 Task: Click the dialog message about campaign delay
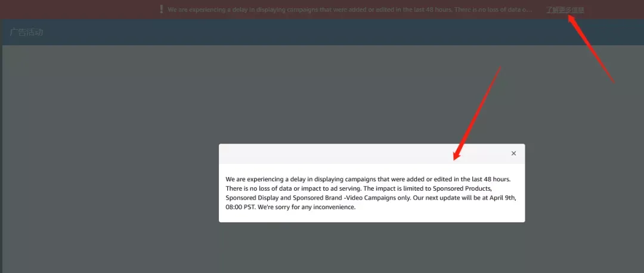tap(370, 193)
